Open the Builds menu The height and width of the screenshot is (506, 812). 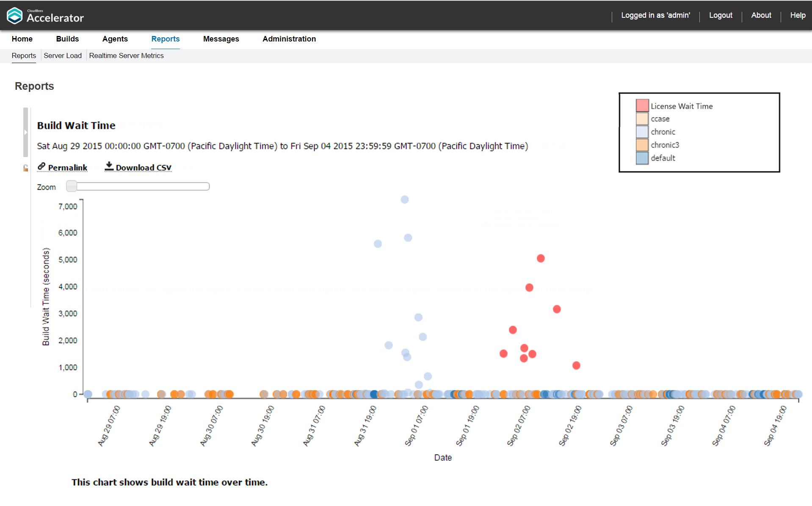point(67,39)
